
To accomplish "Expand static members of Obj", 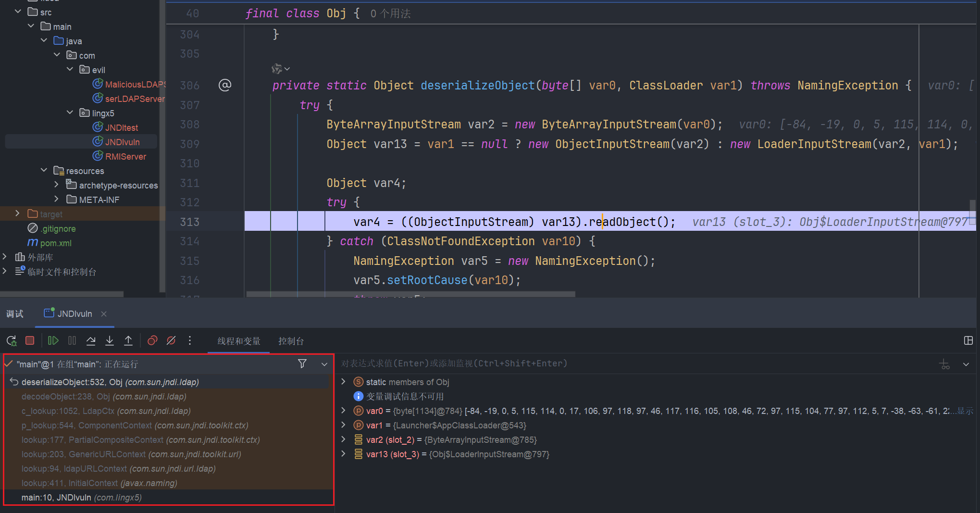I will click(343, 382).
